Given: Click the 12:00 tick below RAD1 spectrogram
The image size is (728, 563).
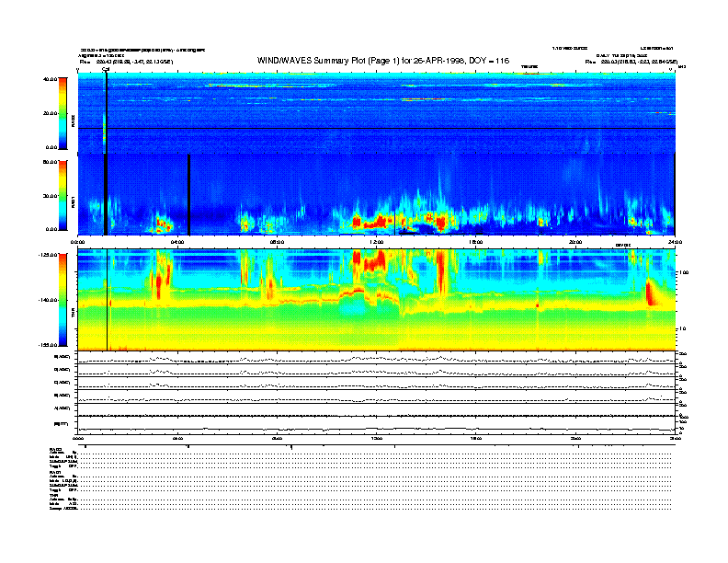Looking at the screenshot, I should [377, 242].
